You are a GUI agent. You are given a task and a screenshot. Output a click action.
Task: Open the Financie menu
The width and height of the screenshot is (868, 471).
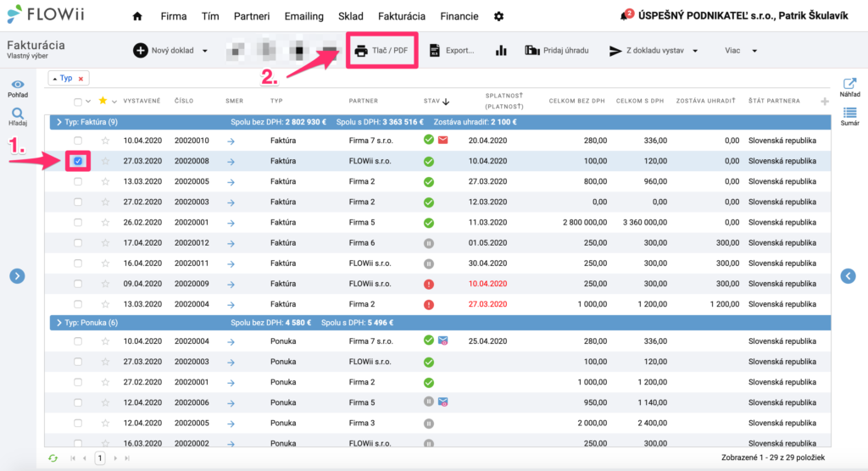tap(459, 17)
